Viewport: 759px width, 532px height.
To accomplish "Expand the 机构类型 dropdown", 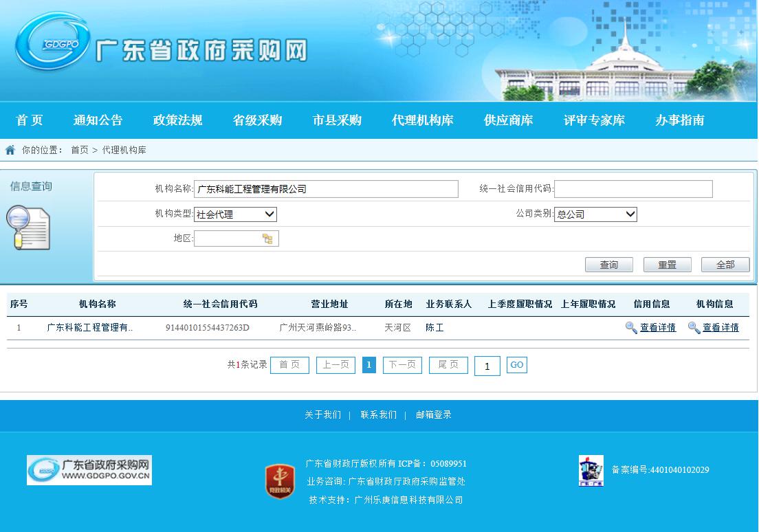I will point(235,214).
